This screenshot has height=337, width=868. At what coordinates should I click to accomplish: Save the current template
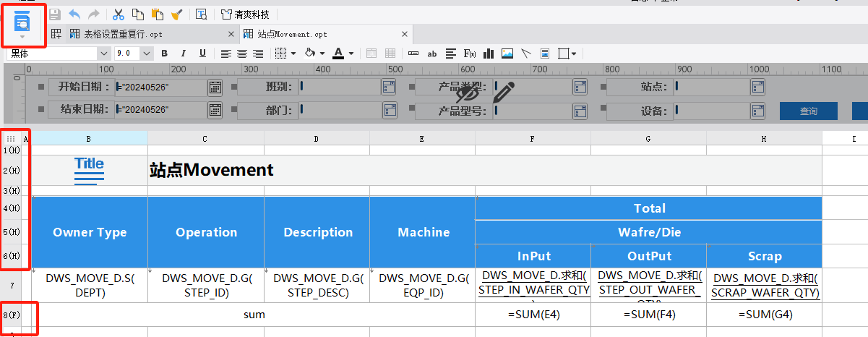[x=55, y=14]
